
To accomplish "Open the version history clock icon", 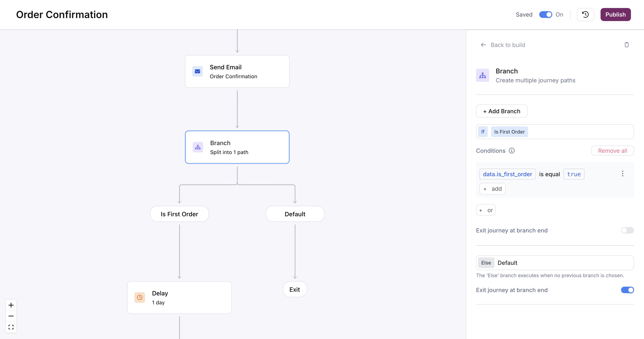I will pyautogui.click(x=585, y=15).
